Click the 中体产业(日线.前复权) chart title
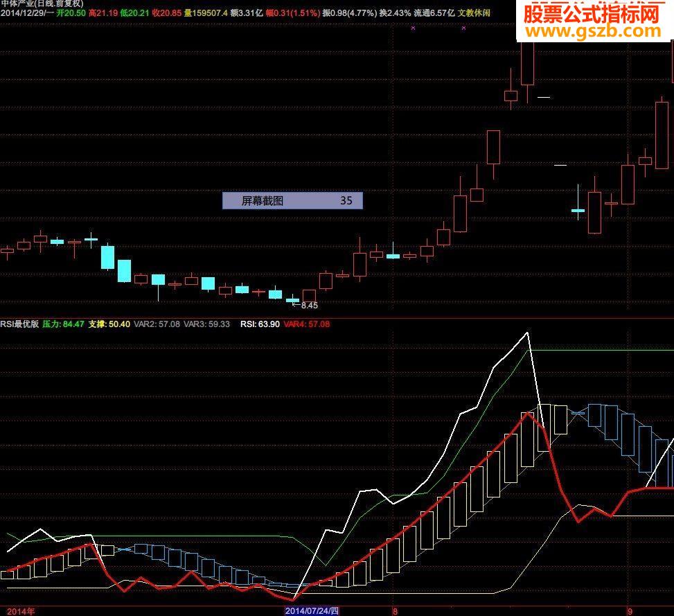The height and width of the screenshot is (616, 674). pyautogui.click(x=42, y=3)
